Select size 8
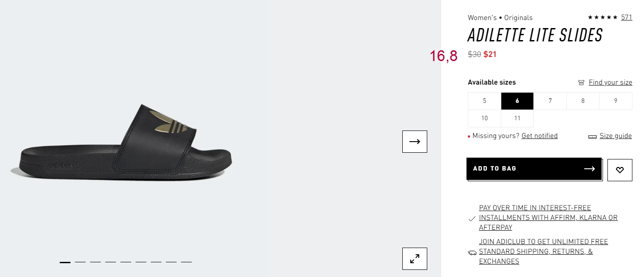Image resolution: width=644 pixels, height=277 pixels. coord(583,101)
